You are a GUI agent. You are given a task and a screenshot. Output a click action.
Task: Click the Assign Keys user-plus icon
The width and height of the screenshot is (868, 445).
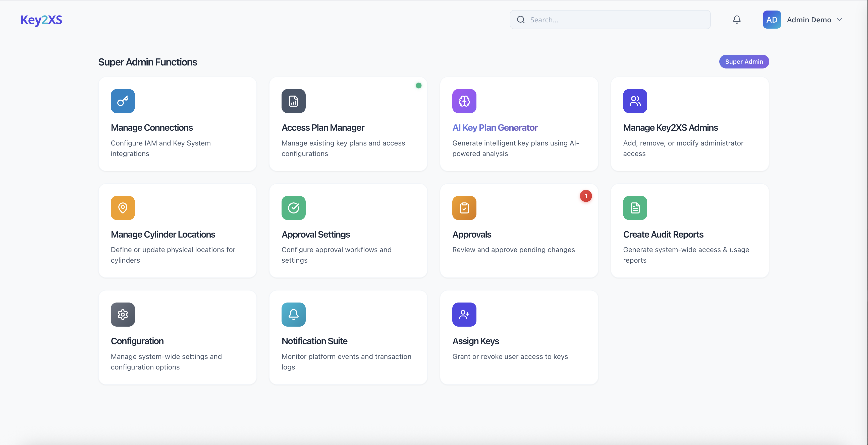tap(464, 314)
